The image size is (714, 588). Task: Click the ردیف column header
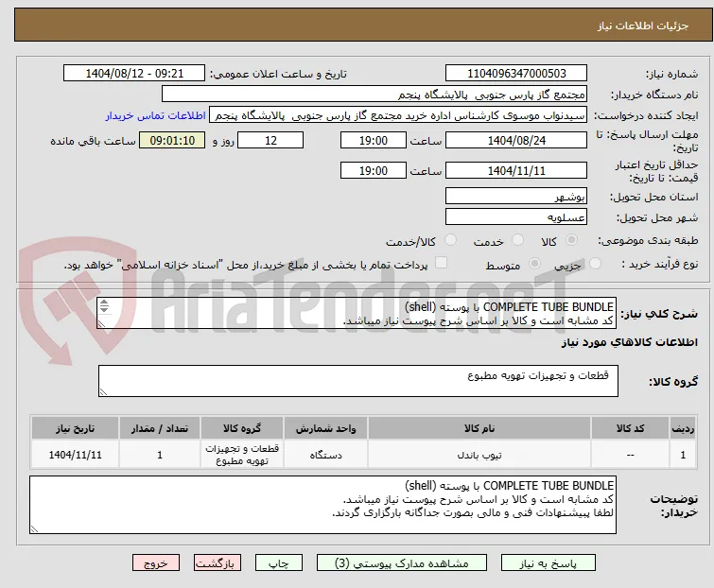coord(683,428)
